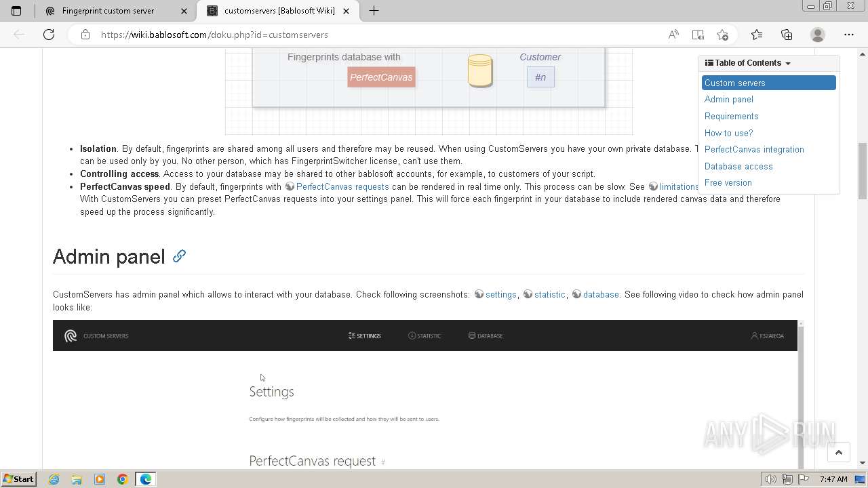
Task: Activate Read aloud icon
Action: click(673, 35)
